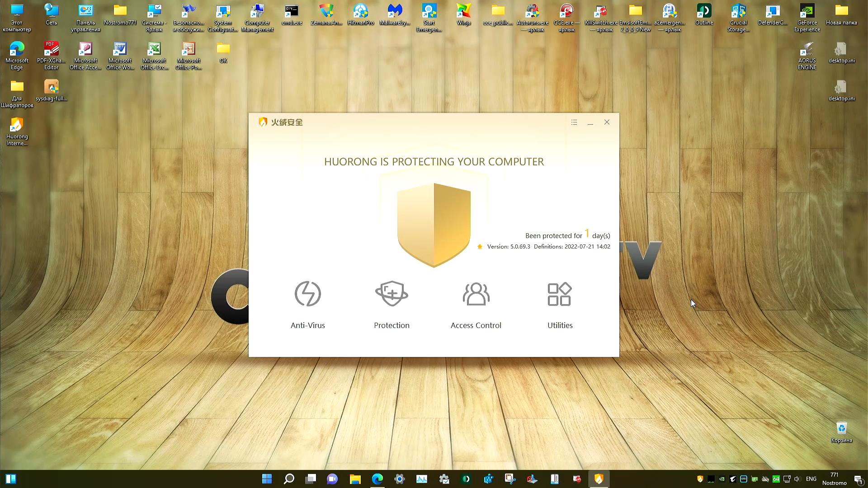Open Windows Search on the taskbar

[x=289, y=479]
